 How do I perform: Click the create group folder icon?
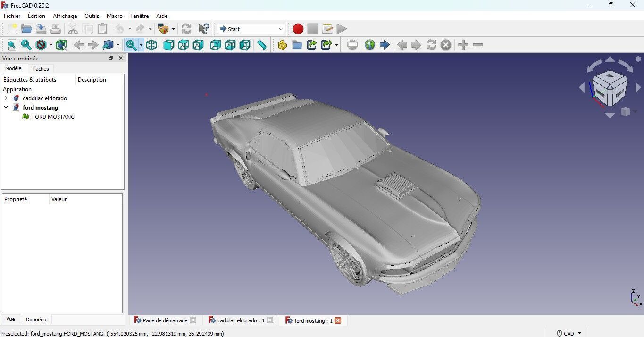pyautogui.click(x=297, y=45)
